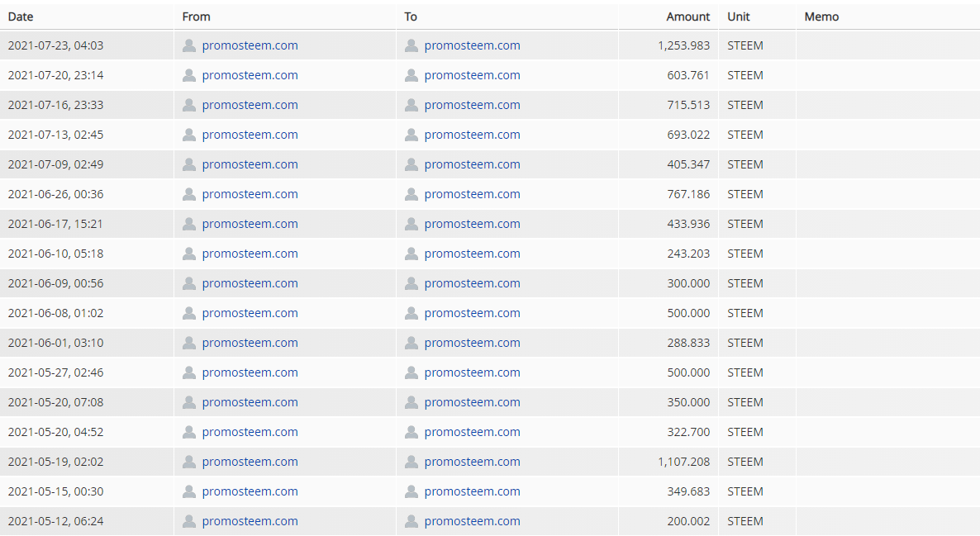This screenshot has height=536, width=980.
Task: Click the From avatar icon in the 2021-07-20 row
Action: click(x=188, y=76)
